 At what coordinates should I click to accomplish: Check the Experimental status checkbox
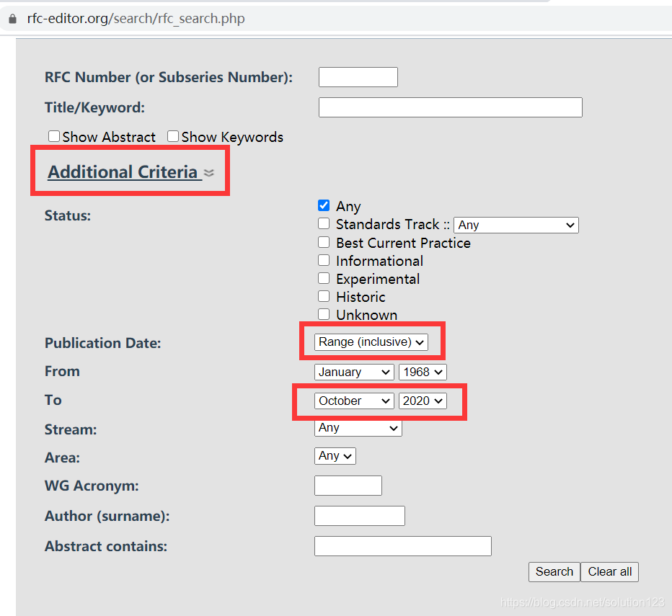[x=324, y=278]
